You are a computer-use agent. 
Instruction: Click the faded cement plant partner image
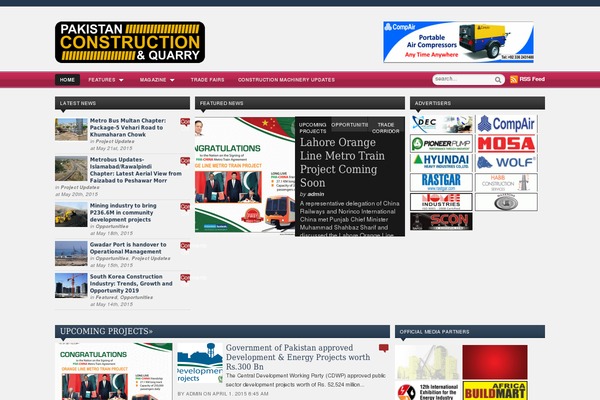click(427, 362)
